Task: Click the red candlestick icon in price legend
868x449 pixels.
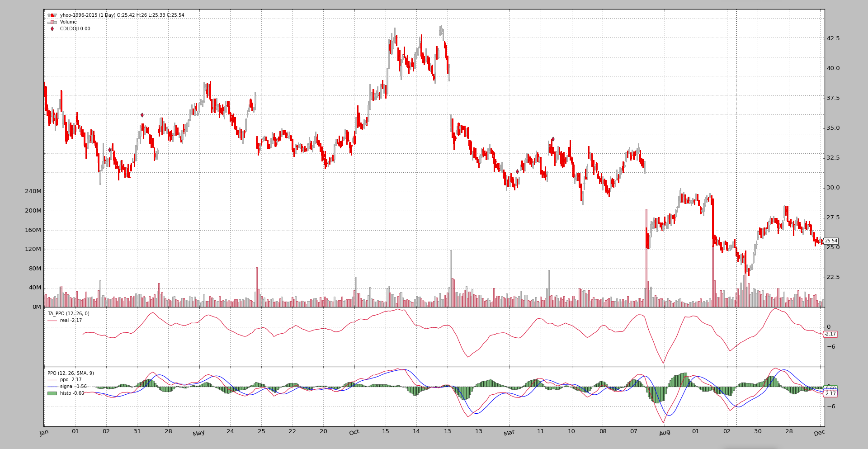Action: [x=52, y=15]
